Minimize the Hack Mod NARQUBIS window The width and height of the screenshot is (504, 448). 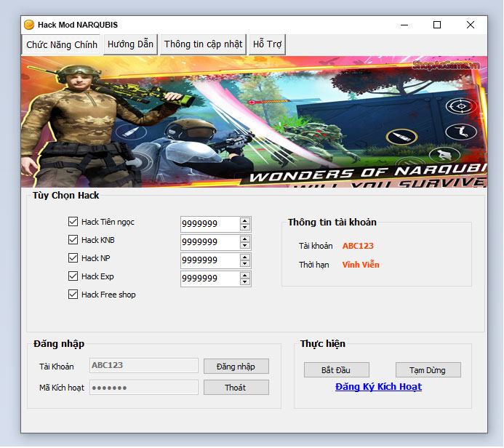click(404, 25)
